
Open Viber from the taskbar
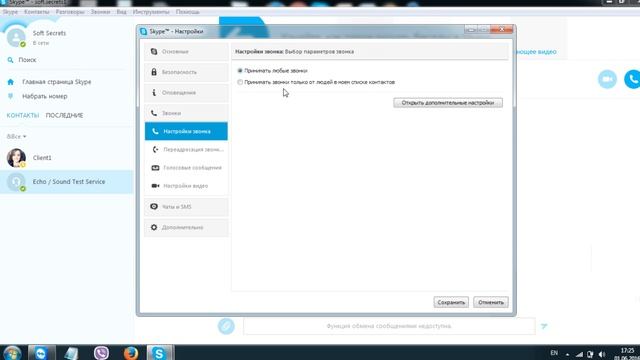coord(101,353)
